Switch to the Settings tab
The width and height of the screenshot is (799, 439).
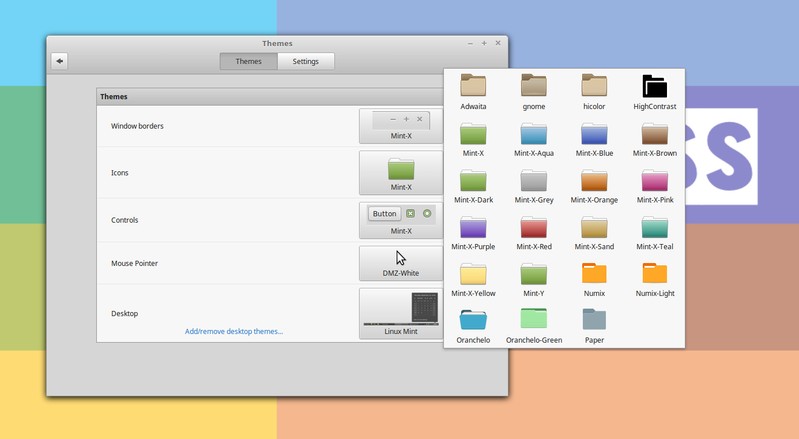click(306, 61)
